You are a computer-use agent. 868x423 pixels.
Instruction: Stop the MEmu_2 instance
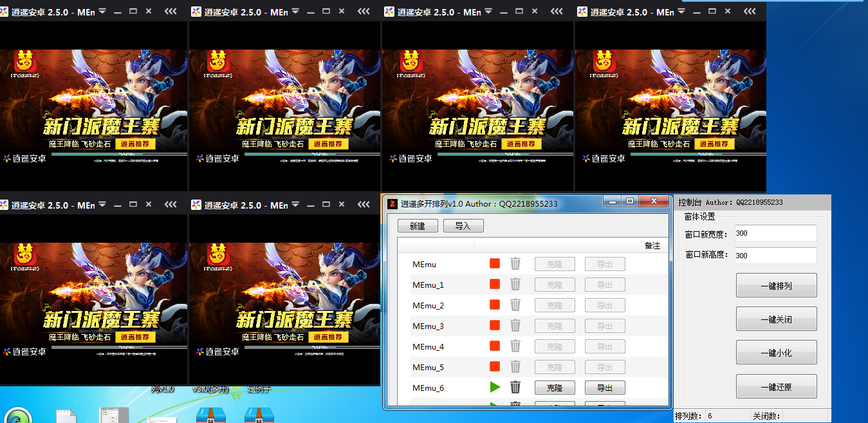point(495,305)
